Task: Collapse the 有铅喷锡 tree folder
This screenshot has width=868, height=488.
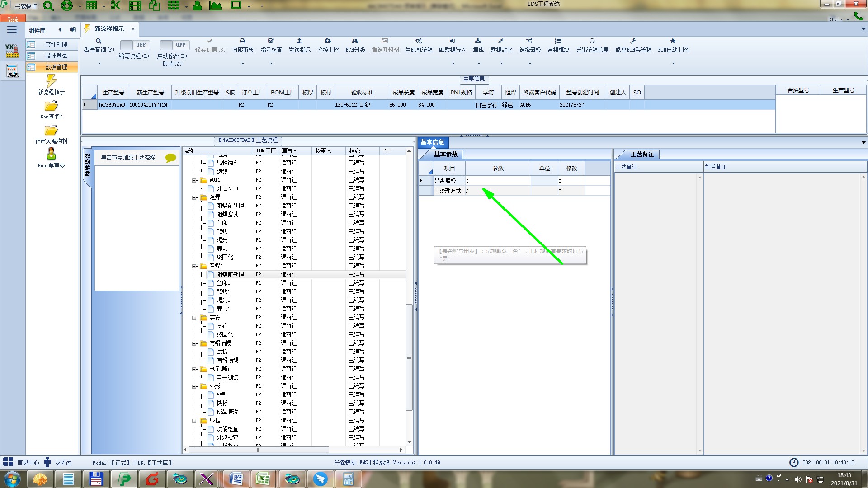Action: pos(195,343)
